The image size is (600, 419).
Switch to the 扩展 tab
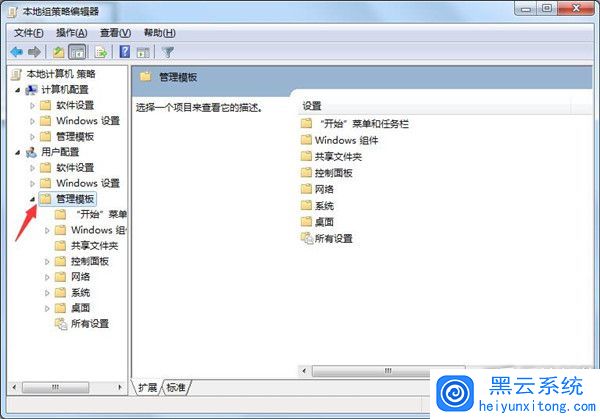(147, 388)
